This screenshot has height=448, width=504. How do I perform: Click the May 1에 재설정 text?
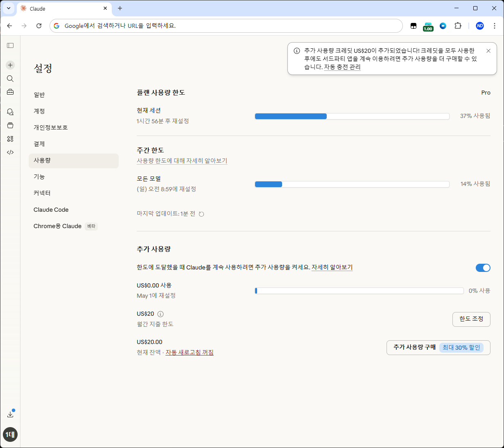(x=156, y=296)
